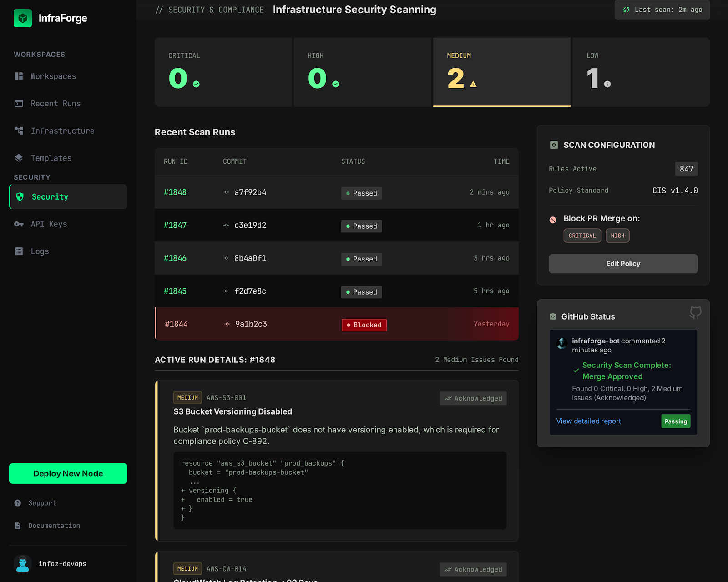728x582 pixels.
Task: Open blocked scan run #1844
Action: 337,324
